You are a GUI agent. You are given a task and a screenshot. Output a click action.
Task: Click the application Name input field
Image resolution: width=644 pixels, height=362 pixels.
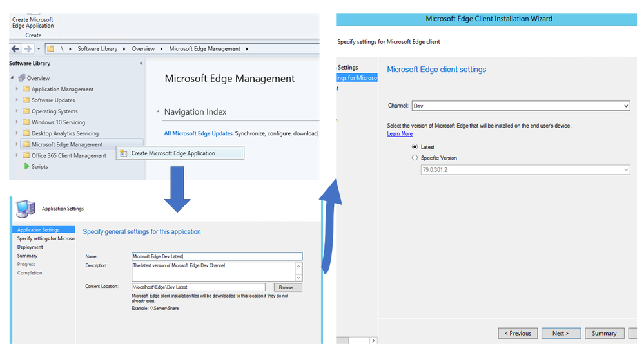pos(217,256)
